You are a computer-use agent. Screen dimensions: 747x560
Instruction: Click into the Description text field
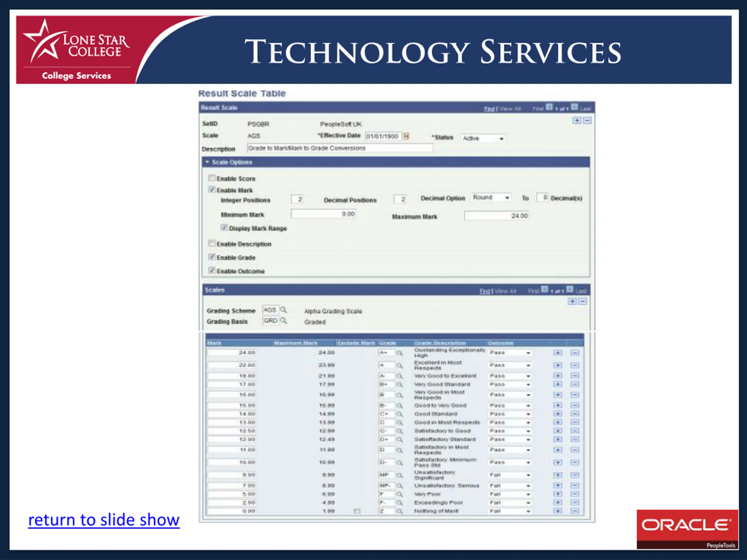[340, 148]
